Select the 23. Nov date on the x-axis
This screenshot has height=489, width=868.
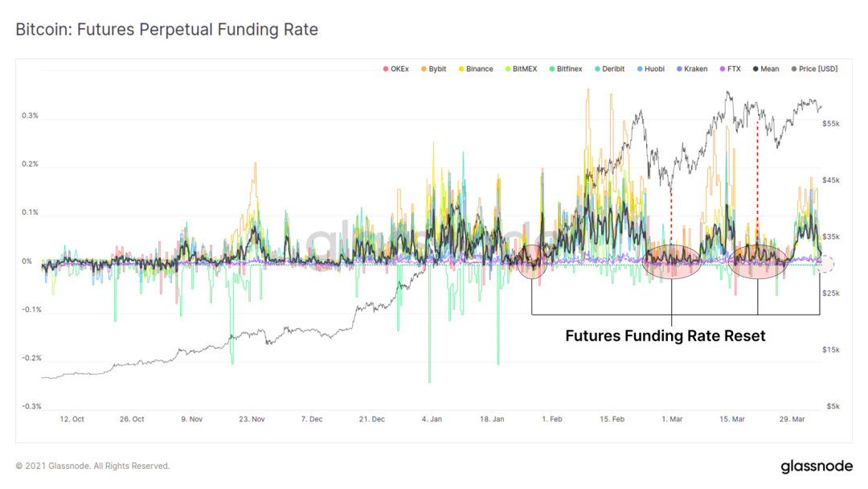pos(252,419)
